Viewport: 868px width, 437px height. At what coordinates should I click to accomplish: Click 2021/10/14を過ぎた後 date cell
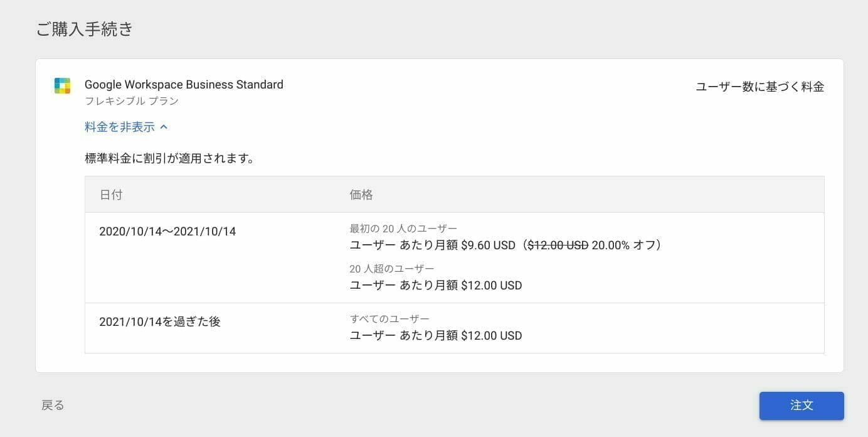click(x=160, y=322)
